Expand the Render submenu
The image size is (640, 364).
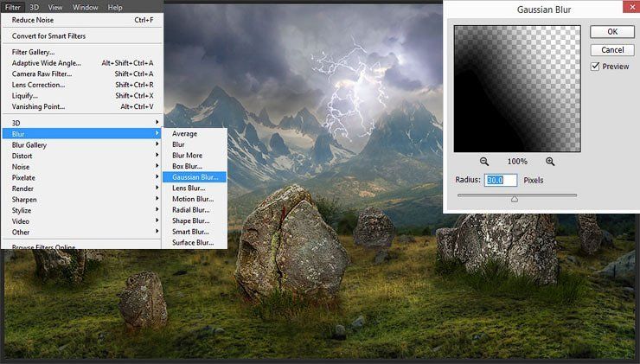[82, 188]
